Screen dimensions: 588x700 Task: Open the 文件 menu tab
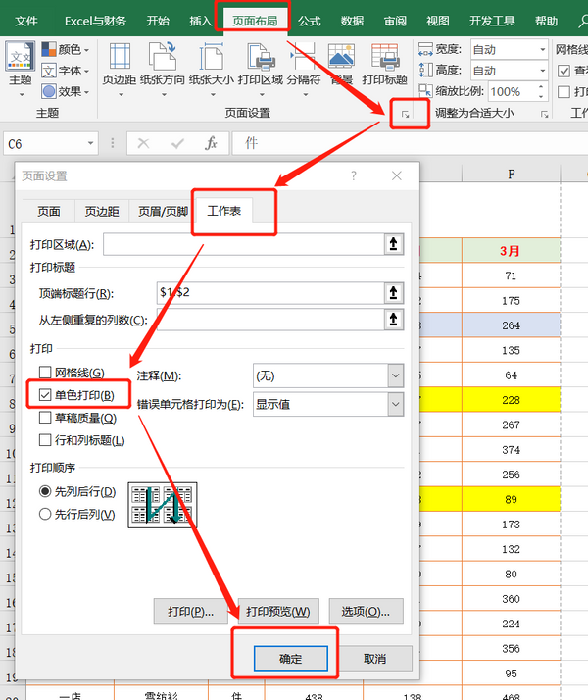click(25, 21)
